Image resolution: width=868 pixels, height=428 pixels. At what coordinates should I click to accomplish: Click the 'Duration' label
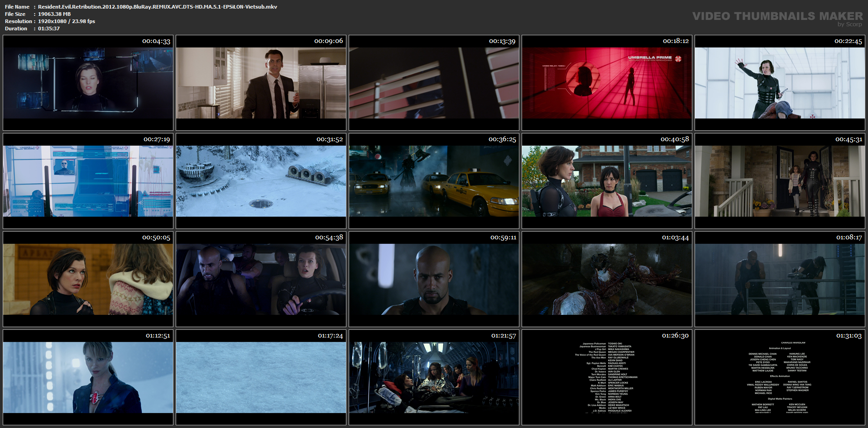point(16,29)
